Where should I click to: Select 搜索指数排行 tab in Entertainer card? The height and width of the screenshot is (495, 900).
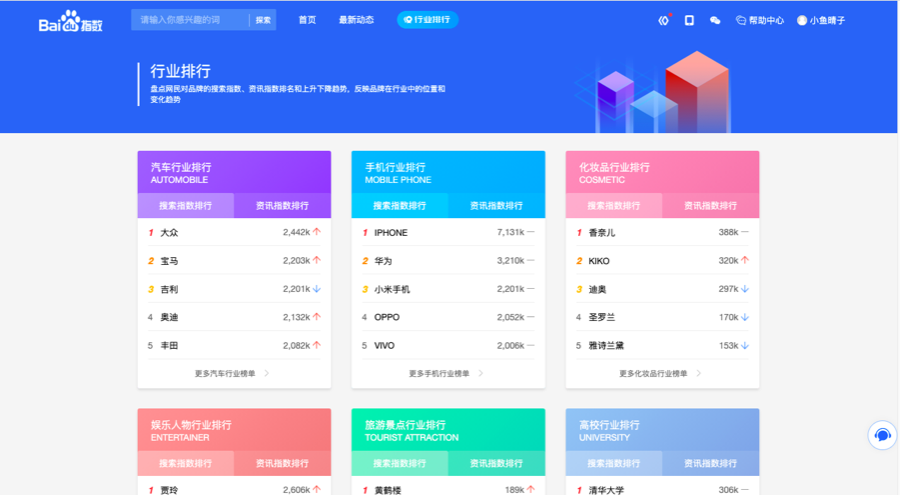[185, 463]
